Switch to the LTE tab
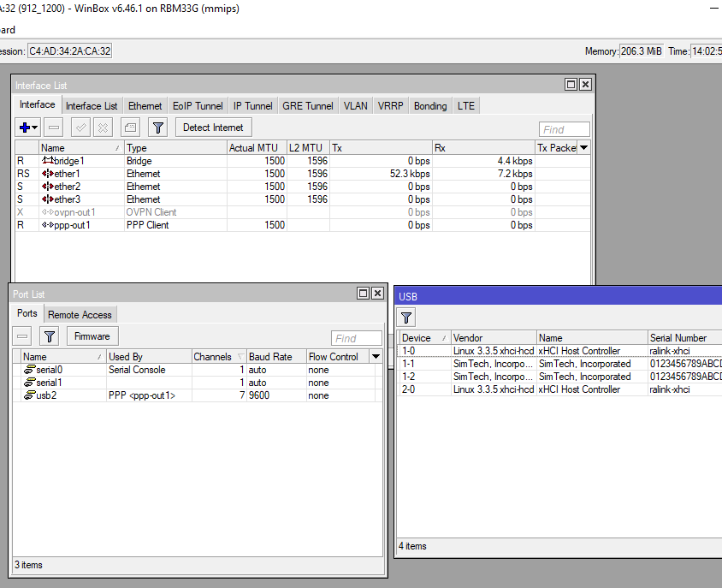 coord(465,106)
